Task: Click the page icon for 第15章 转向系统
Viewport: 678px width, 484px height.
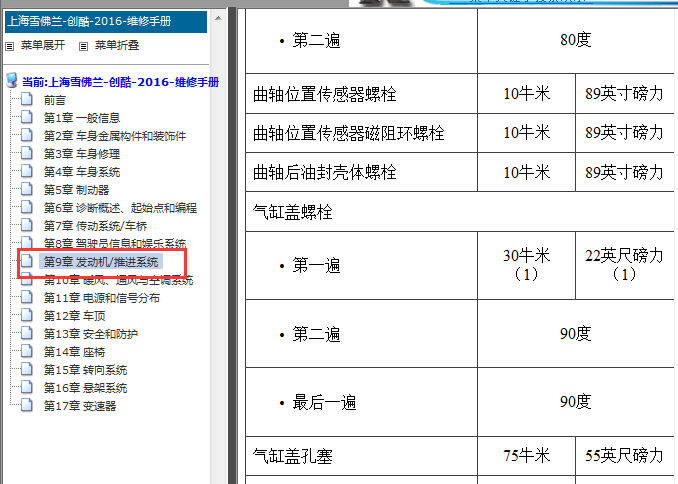Action: (27, 369)
